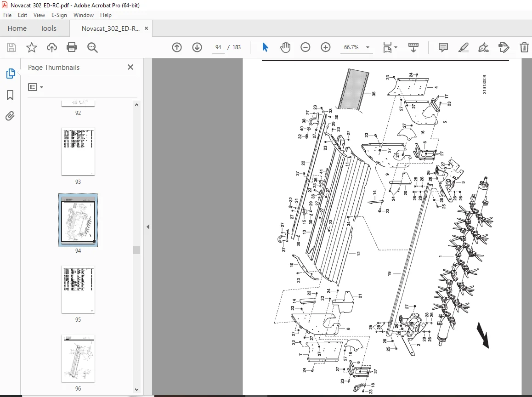Viewport: 532px width, 397px height.
Task: Delete page with trash icon
Action: click(x=524, y=47)
